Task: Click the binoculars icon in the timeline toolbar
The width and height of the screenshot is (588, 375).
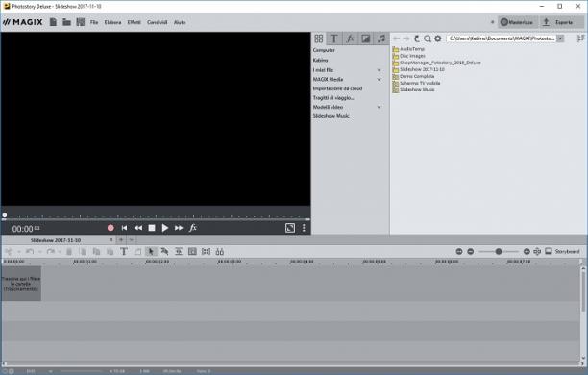Action: [220, 252]
